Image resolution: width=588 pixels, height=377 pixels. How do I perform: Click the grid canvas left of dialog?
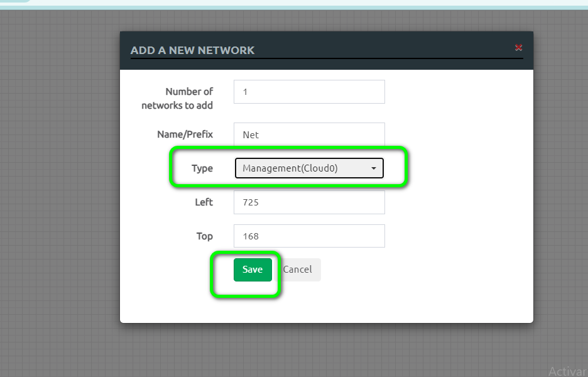coord(60,188)
